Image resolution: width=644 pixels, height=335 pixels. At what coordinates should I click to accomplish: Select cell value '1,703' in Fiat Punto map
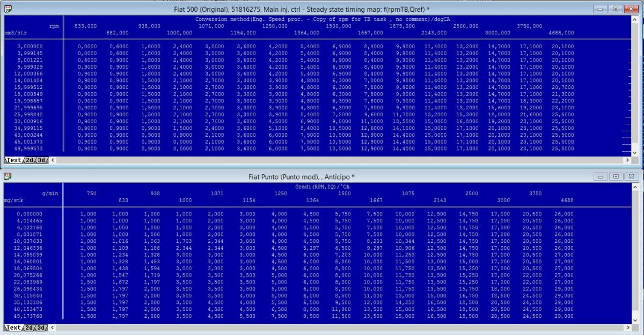(x=184, y=241)
